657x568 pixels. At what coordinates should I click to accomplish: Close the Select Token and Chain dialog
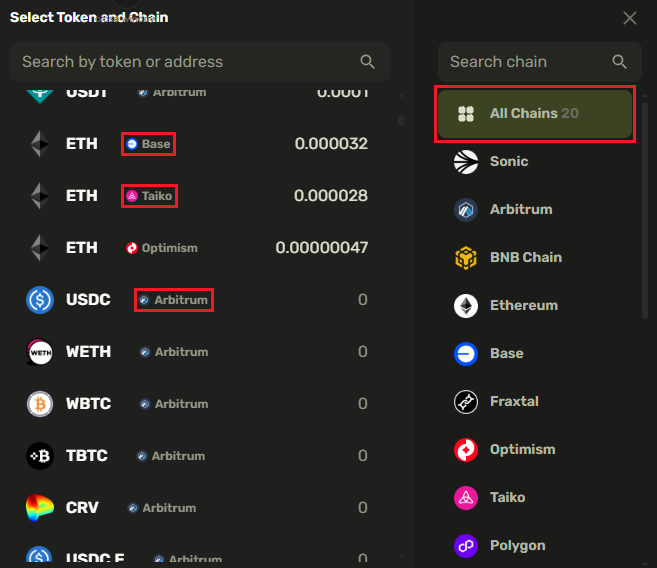point(630,18)
